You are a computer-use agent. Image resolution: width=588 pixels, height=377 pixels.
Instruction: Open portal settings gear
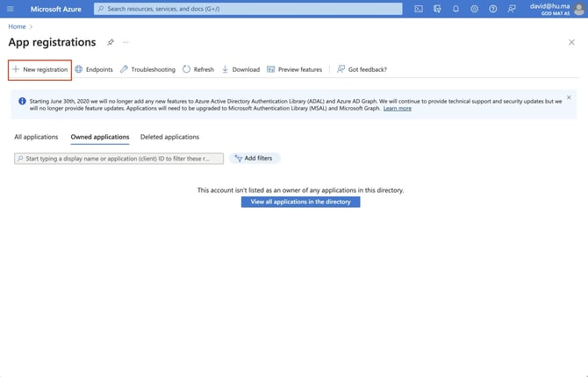[475, 9]
